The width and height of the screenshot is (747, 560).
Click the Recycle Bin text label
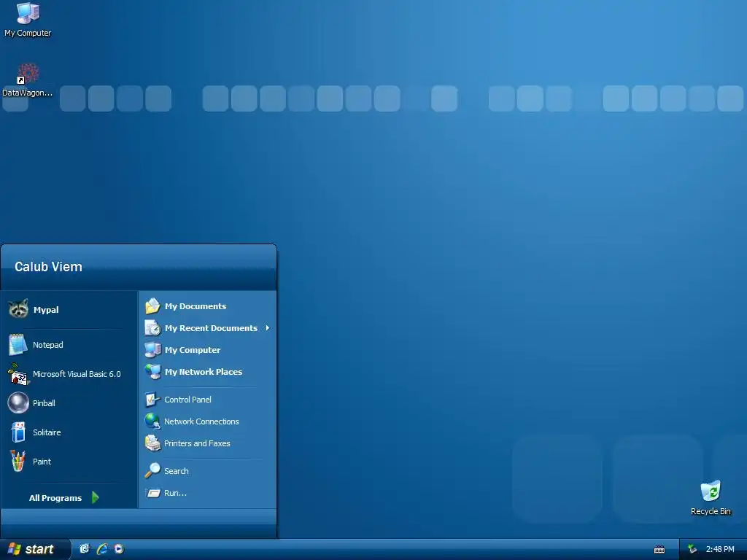point(711,511)
